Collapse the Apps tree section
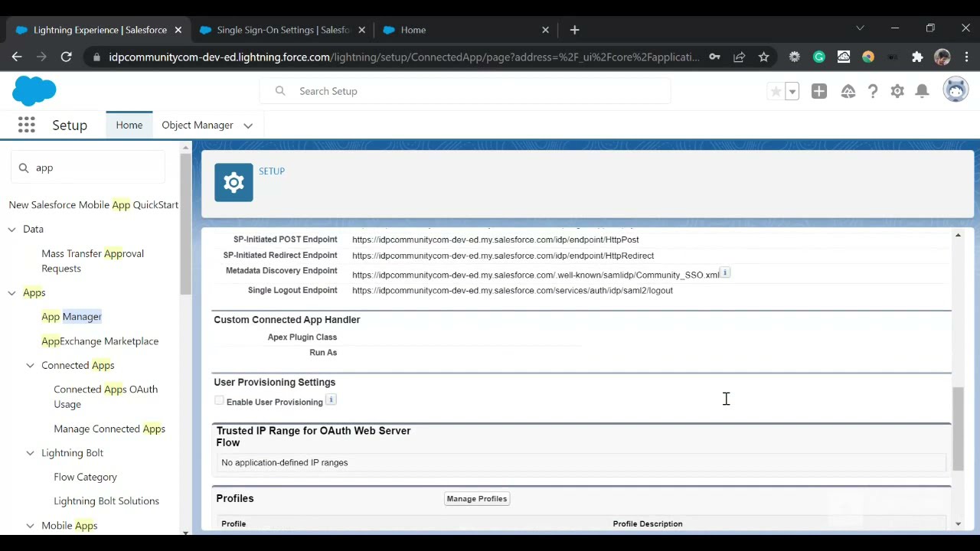 (11, 292)
